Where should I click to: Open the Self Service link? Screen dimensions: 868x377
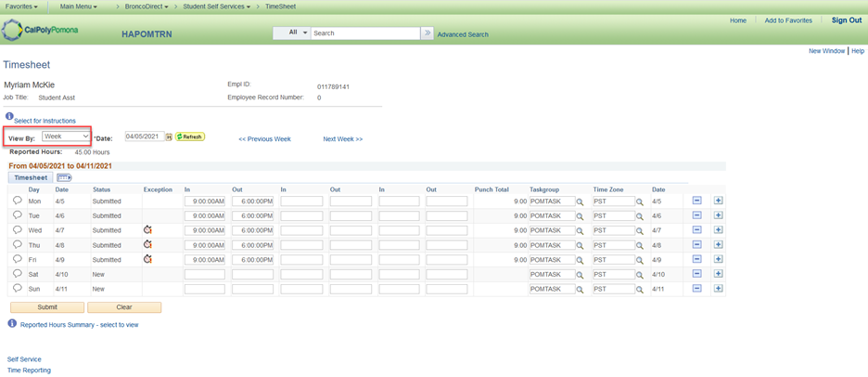(x=24, y=359)
